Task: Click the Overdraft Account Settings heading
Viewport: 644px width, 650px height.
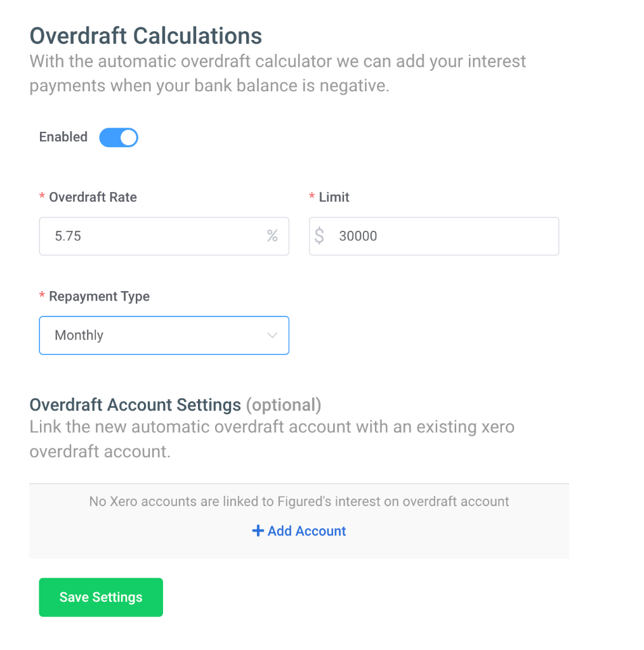Action: pyautogui.click(x=135, y=405)
